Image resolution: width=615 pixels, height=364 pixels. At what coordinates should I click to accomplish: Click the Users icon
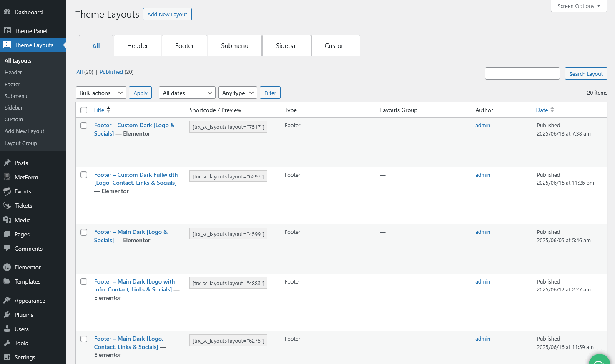7,329
